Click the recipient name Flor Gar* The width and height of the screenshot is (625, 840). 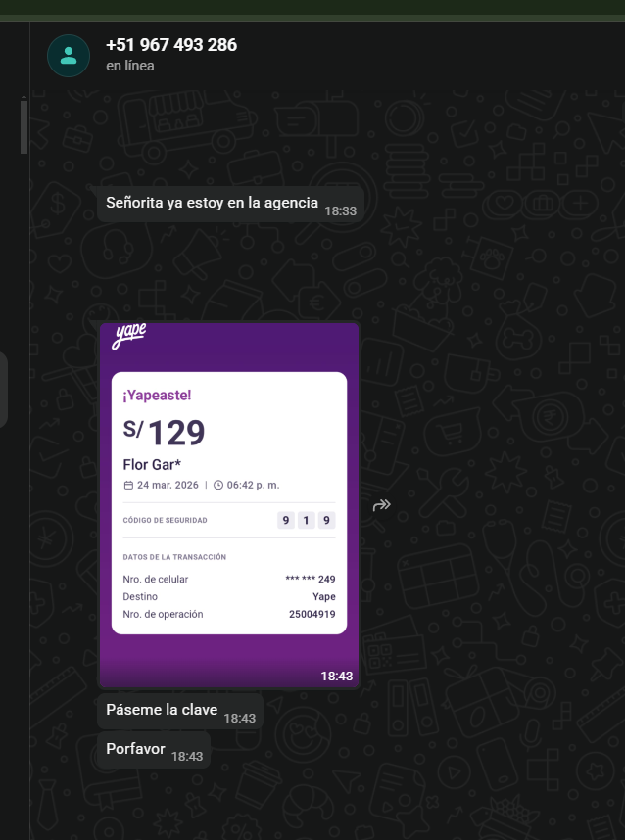coord(152,464)
